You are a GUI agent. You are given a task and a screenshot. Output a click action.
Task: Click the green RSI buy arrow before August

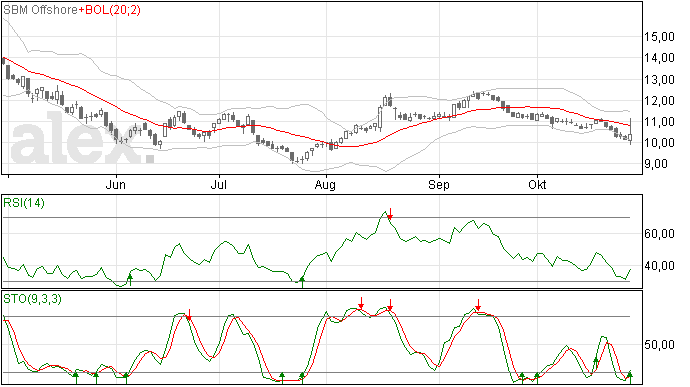[x=302, y=282]
